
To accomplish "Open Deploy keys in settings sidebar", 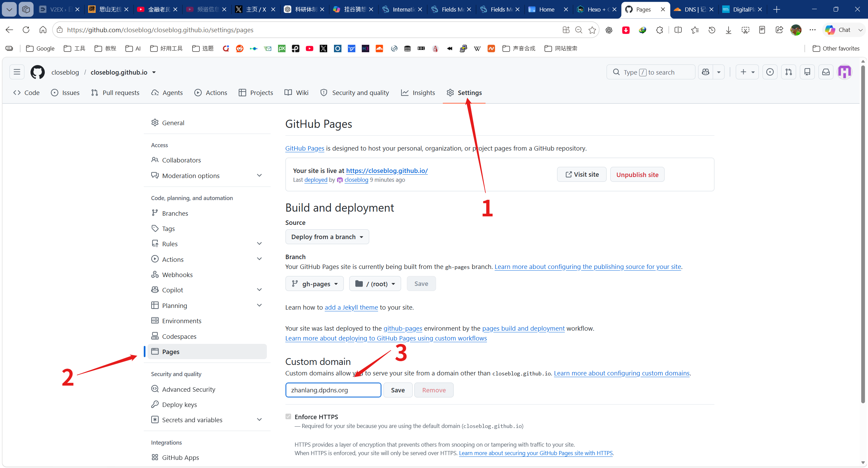I will click(207, 405).
